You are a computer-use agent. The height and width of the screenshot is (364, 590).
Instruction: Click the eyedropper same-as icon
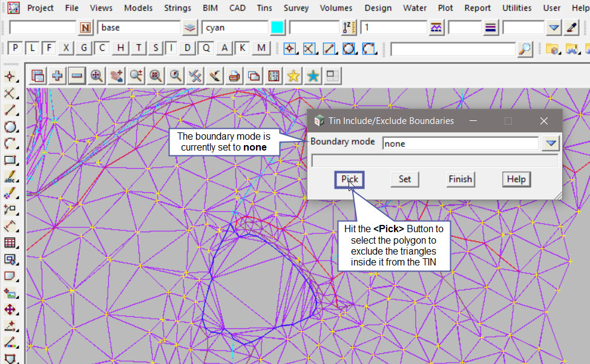coord(572,28)
